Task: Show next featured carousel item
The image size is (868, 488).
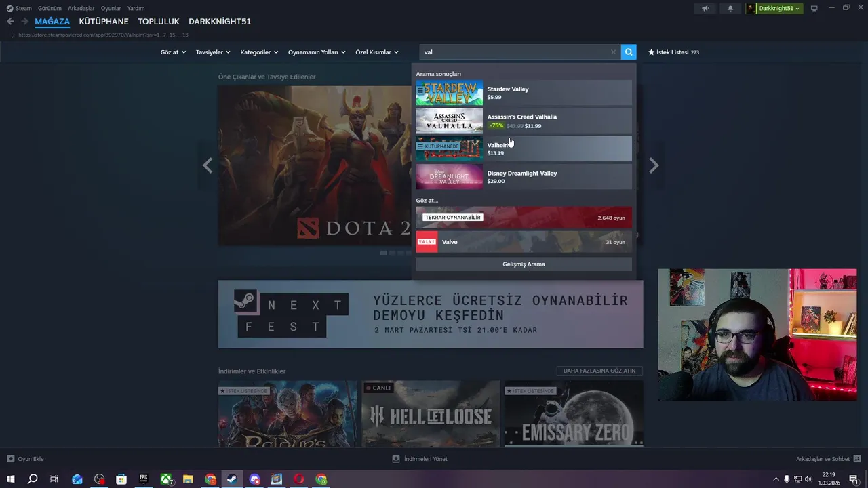Action: [x=654, y=165]
